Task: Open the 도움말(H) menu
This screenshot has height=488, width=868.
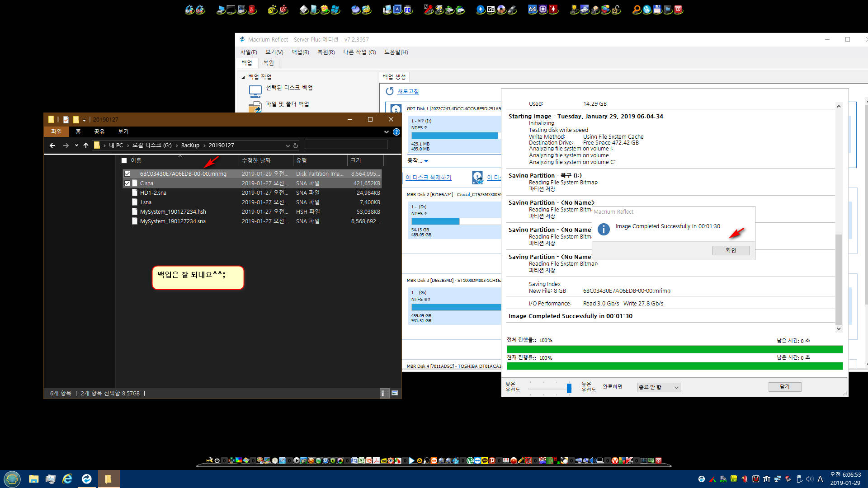Action: 396,52
